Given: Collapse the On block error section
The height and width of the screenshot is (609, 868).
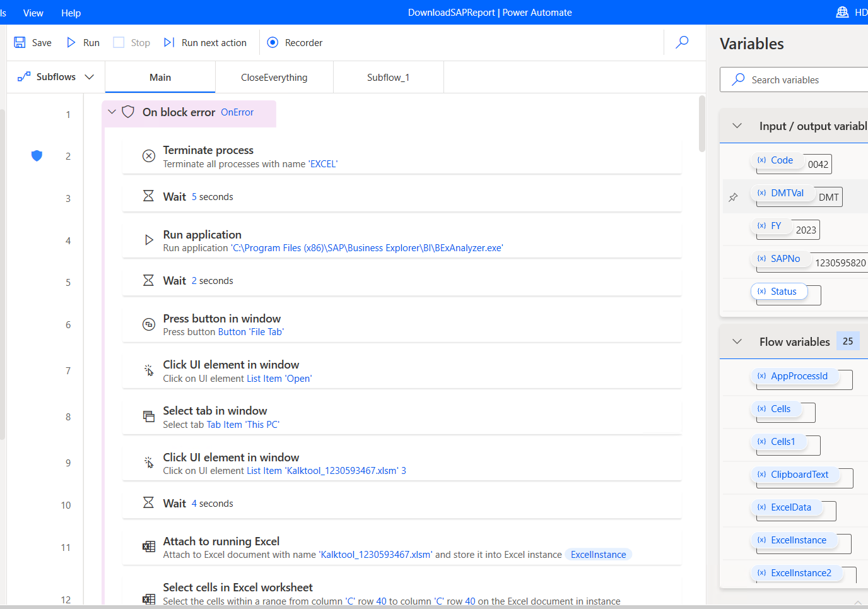Looking at the screenshot, I should click(112, 112).
